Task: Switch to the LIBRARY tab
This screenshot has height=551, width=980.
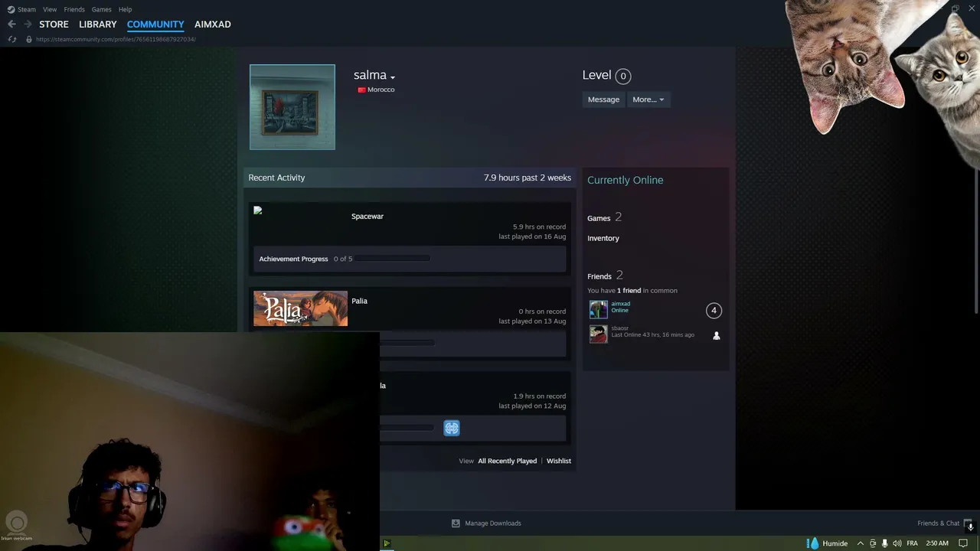Action: 98,24
